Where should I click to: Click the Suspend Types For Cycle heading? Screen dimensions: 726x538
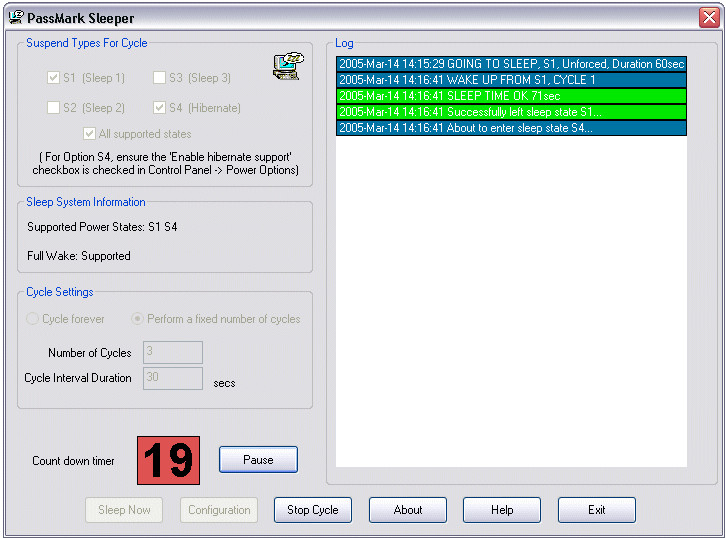(x=87, y=43)
